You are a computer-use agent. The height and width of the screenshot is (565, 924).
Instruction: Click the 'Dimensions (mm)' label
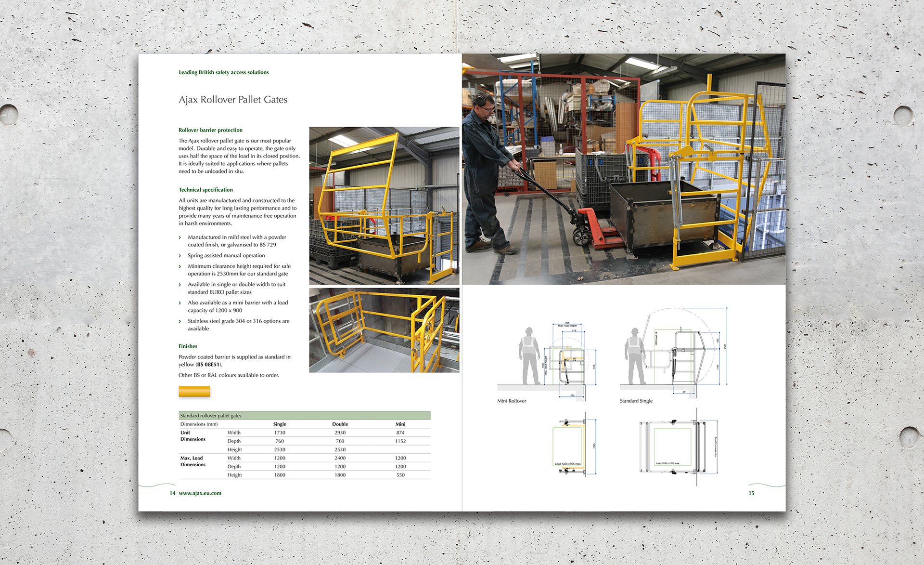pyautogui.click(x=199, y=424)
